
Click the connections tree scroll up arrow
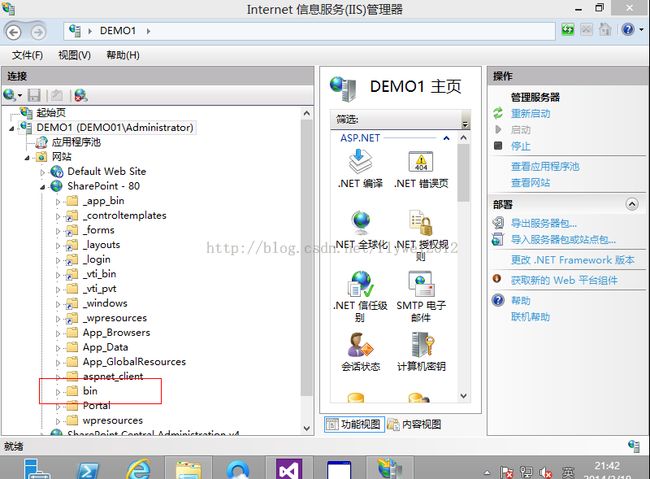tap(306, 113)
